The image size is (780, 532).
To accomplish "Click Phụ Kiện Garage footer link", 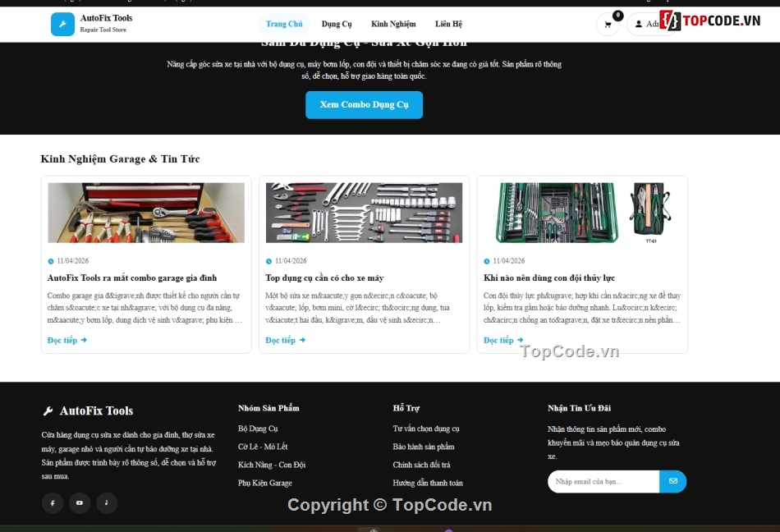I will [x=265, y=483].
